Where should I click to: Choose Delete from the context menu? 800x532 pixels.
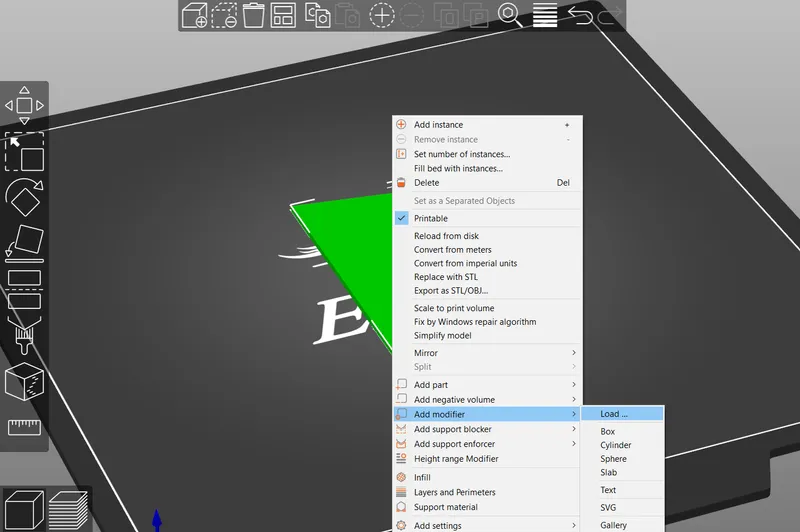pyautogui.click(x=487, y=183)
